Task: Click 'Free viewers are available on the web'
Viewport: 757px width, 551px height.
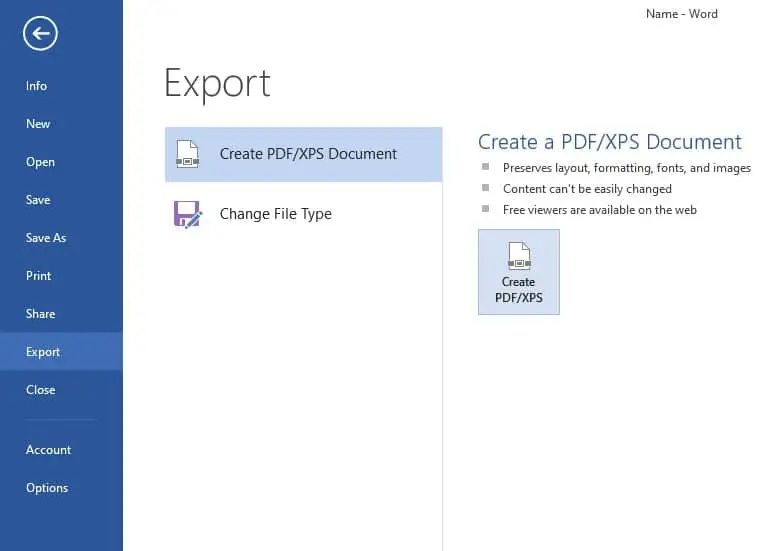Action: point(600,210)
